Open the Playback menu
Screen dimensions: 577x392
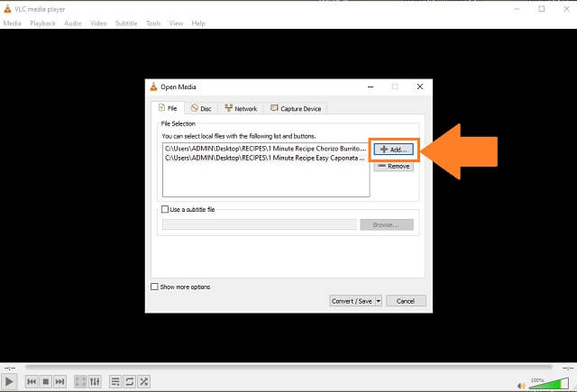point(42,23)
